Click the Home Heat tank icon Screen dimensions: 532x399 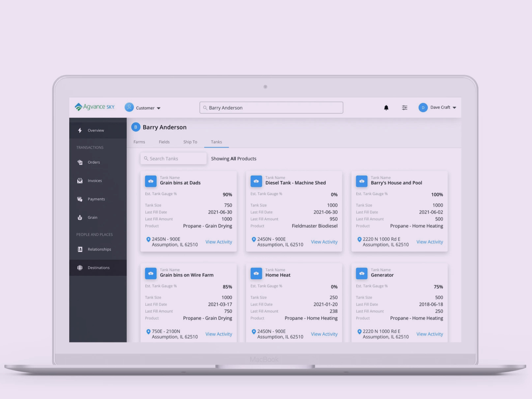256,273
